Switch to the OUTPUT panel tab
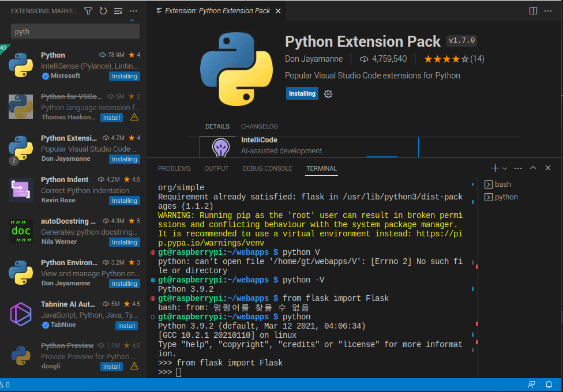The image size is (563, 392). point(216,168)
